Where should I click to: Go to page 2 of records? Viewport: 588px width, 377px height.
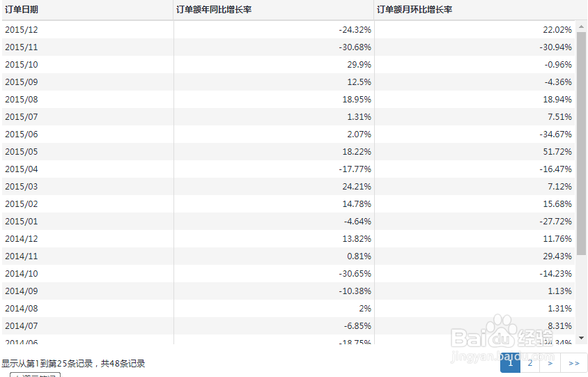[530, 363]
